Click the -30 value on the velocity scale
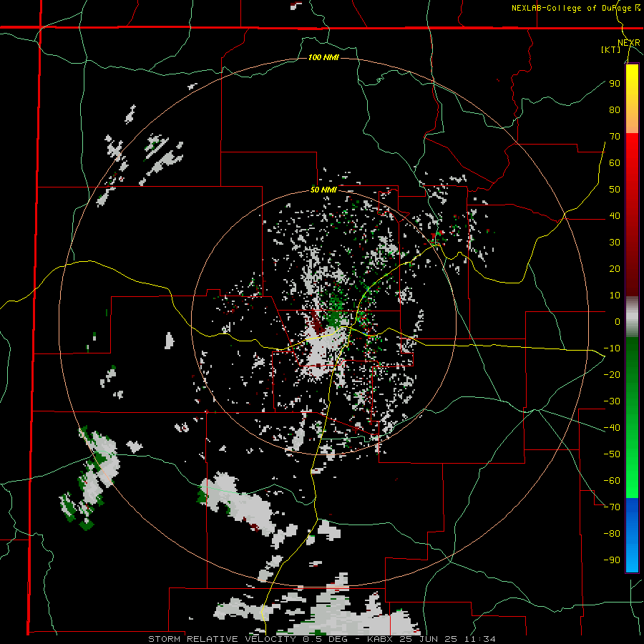This screenshot has width=644, height=644. (x=612, y=401)
